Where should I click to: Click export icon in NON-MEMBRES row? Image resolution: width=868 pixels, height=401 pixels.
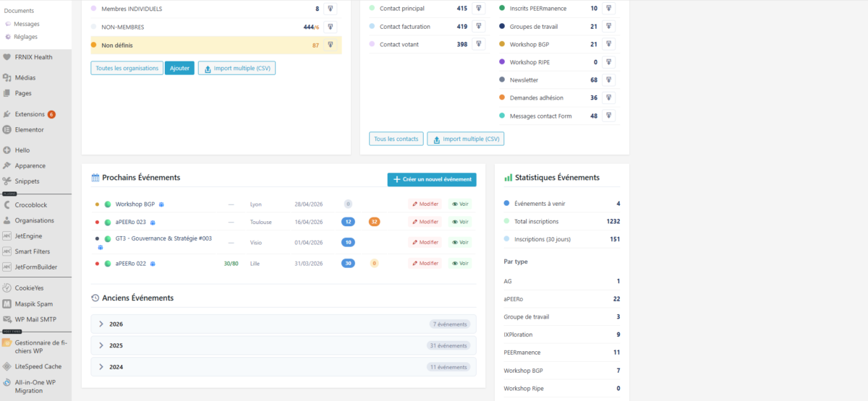(x=330, y=27)
